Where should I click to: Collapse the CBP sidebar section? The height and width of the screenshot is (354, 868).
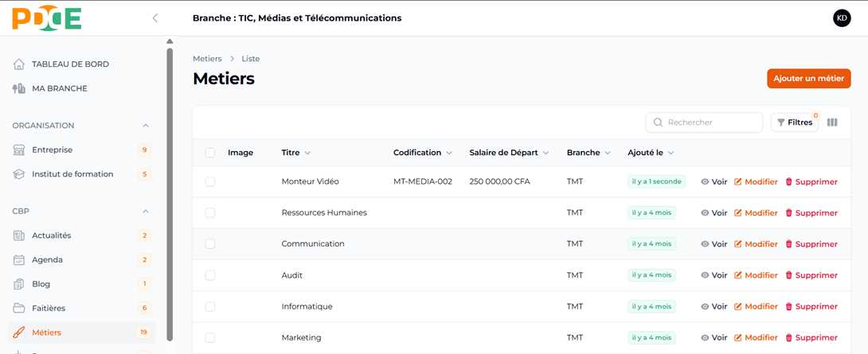tap(145, 212)
